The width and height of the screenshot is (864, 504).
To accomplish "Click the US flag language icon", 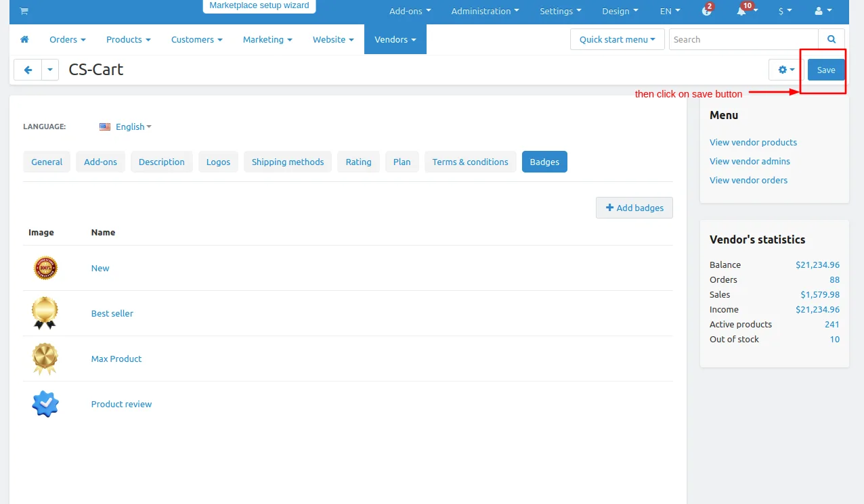I will coord(105,127).
